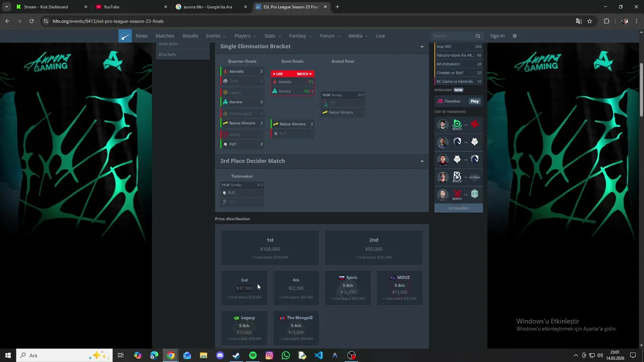Image resolution: width=644 pixels, height=362 pixels.
Task: Open the Brackets sidebar link
Action: point(168,54)
